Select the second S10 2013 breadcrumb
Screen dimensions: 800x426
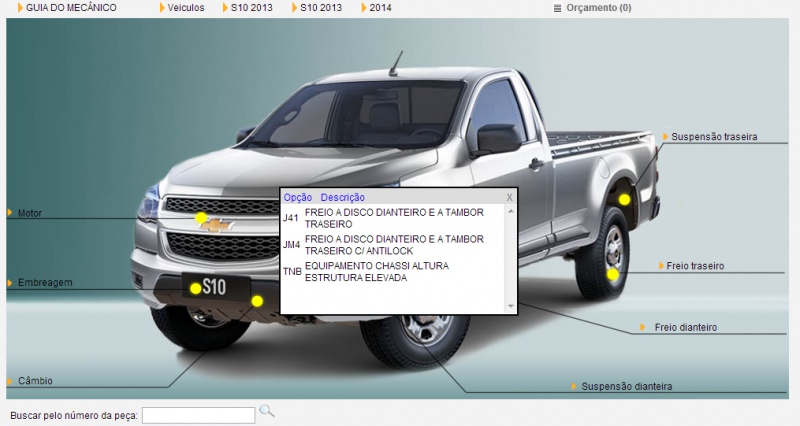coord(321,8)
